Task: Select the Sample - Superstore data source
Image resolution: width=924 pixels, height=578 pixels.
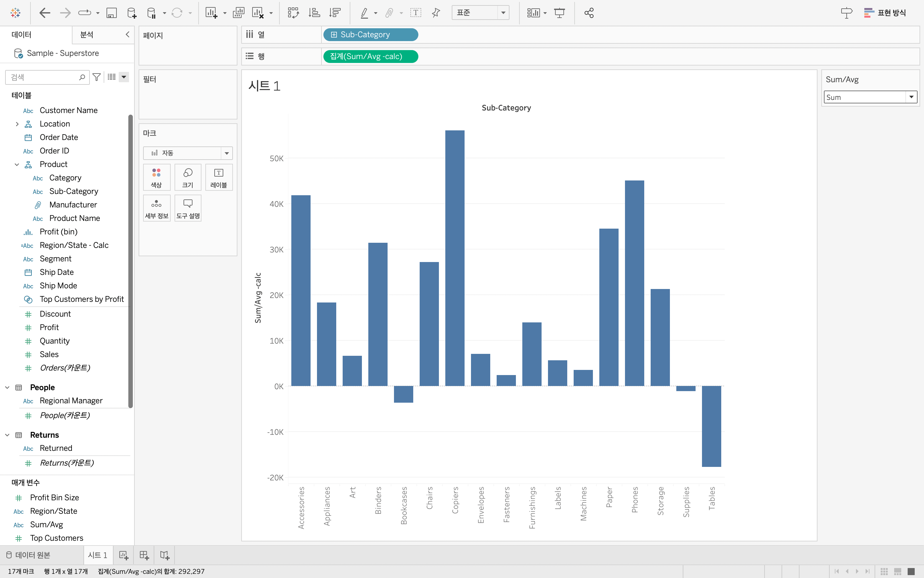Action: point(63,53)
